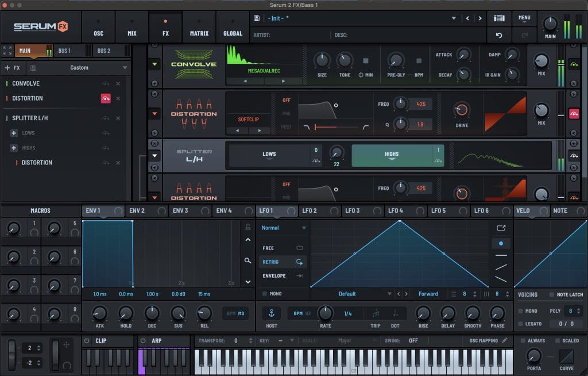Image resolution: width=588 pixels, height=376 pixels.
Task: Switch to the MATRIX tab
Action: tap(199, 27)
